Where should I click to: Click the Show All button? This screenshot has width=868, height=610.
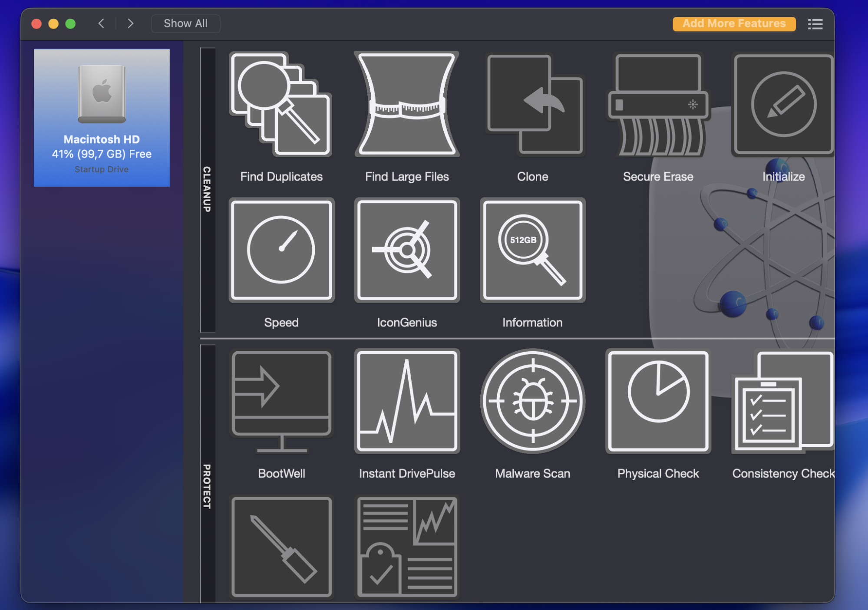pos(185,23)
